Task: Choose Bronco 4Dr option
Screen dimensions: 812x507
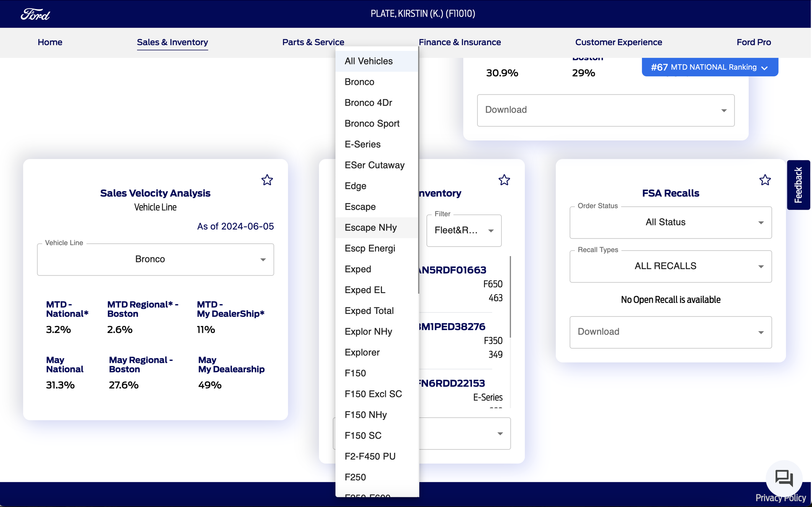Action: pyautogui.click(x=376, y=103)
